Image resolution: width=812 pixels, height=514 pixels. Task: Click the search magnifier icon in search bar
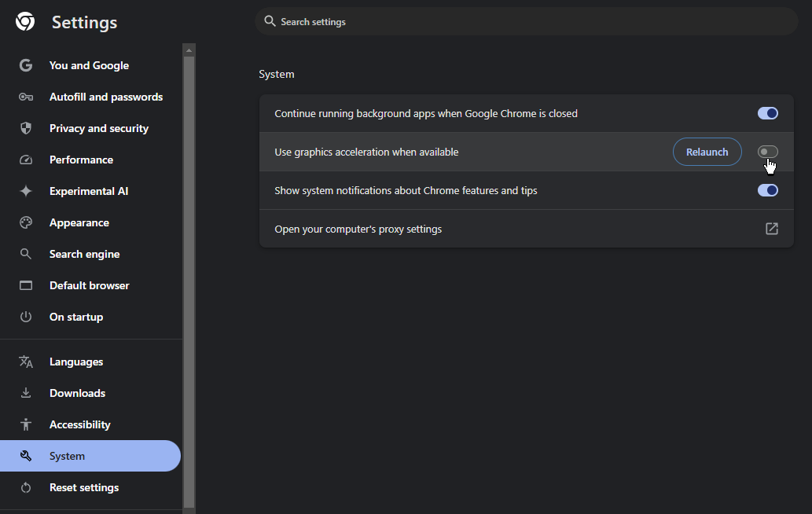[270, 21]
